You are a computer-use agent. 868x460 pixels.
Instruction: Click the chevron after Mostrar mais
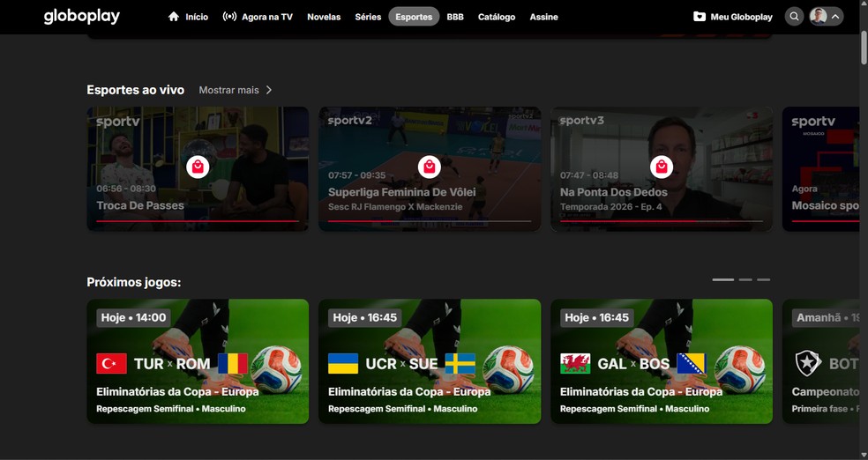coord(269,90)
